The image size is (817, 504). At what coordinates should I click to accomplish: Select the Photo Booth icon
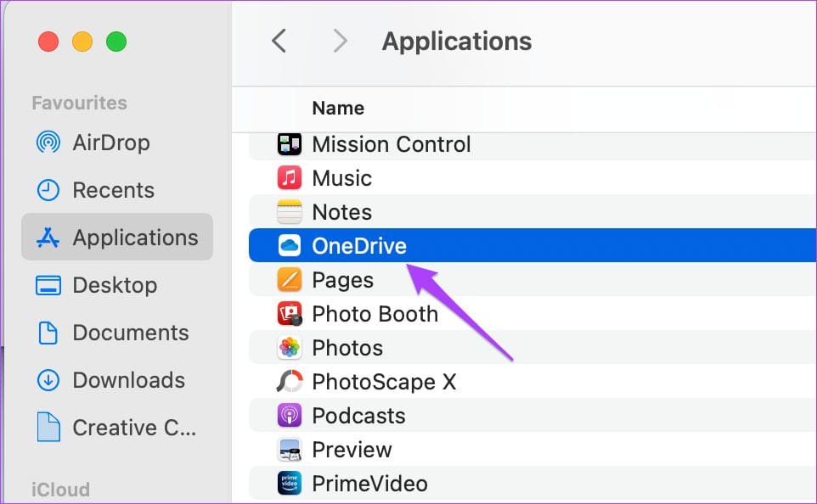(x=290, y=313)
